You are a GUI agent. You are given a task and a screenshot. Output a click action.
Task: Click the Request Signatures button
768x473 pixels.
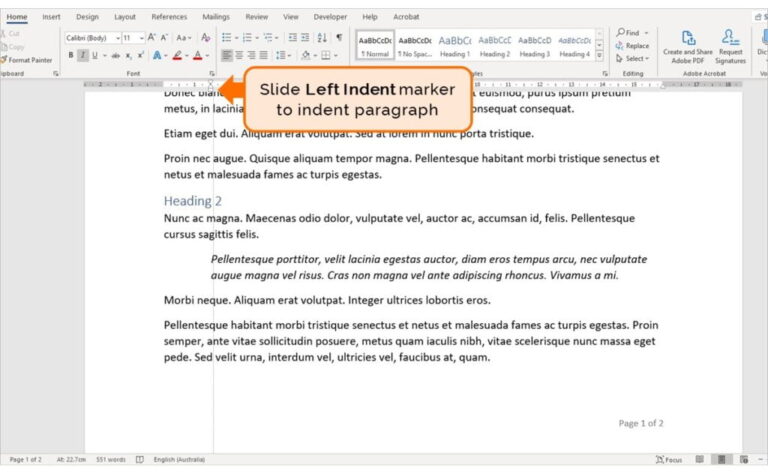(730, 47)
